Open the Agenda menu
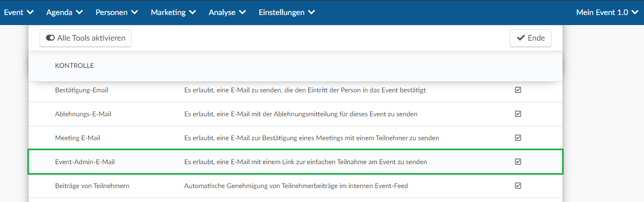644x202 pixels. point(65,12)
